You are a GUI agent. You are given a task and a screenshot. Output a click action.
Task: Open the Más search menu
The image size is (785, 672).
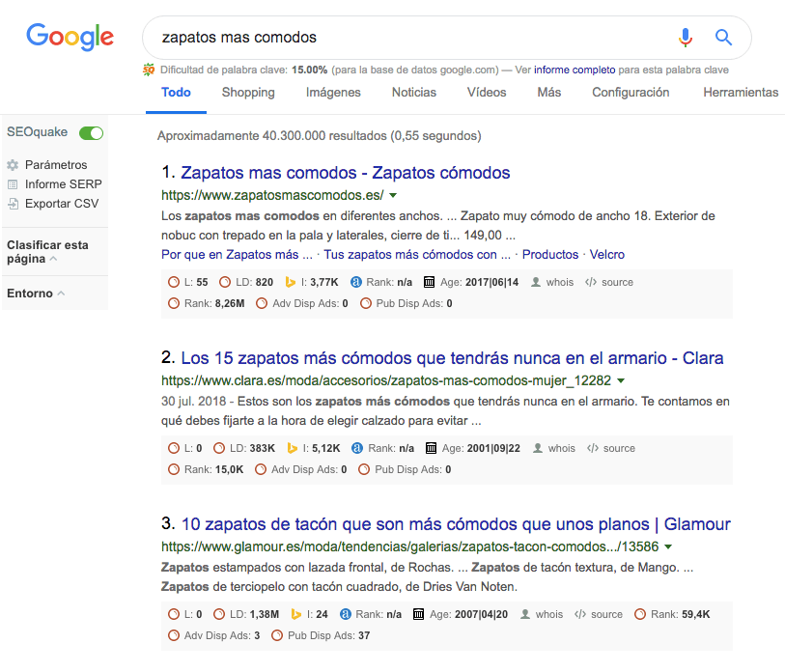549,92
